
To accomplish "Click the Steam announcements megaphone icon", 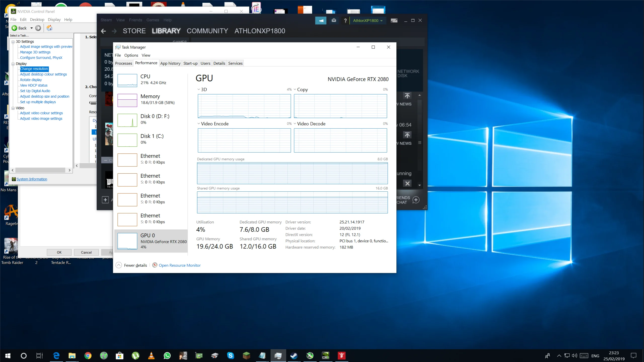I will coord(321,21).
